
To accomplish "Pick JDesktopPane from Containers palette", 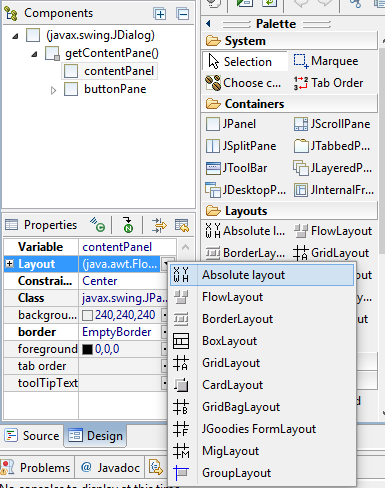I will click(245, 190).
